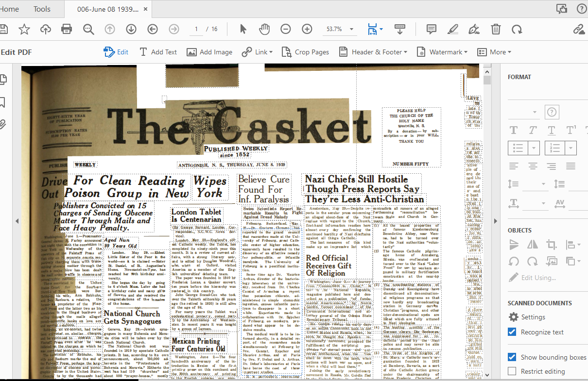Click the Rotate pages icon
The width and height of the screenshot is (588, 381).
[x=517, y=29]
